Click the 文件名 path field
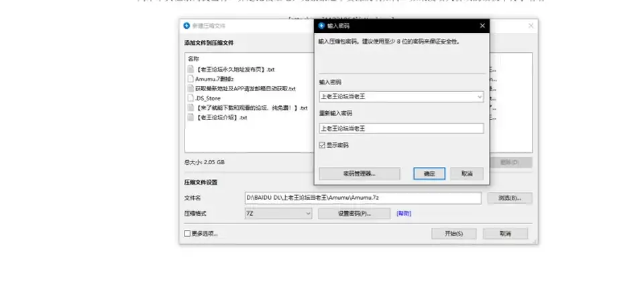The width and height of the screenshot is (644, 301). click(x=363, y=198)
